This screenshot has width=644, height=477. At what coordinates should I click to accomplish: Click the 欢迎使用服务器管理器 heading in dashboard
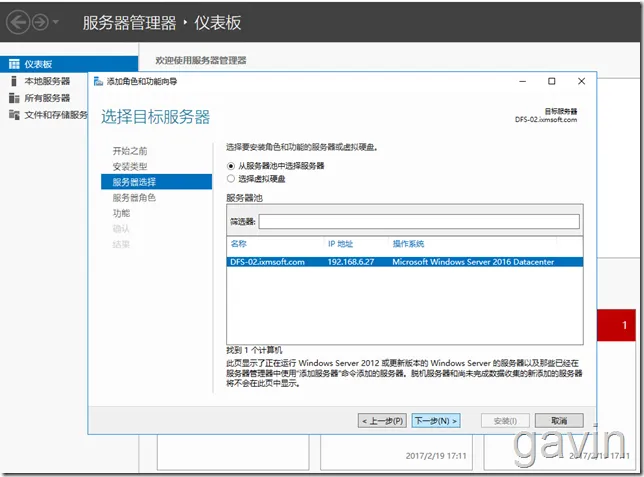tap(201, 60)
